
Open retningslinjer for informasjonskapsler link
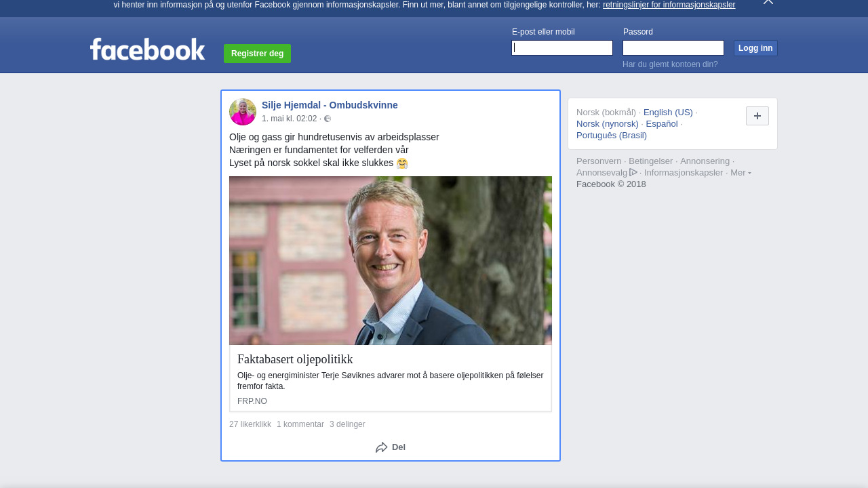[669, 5]
